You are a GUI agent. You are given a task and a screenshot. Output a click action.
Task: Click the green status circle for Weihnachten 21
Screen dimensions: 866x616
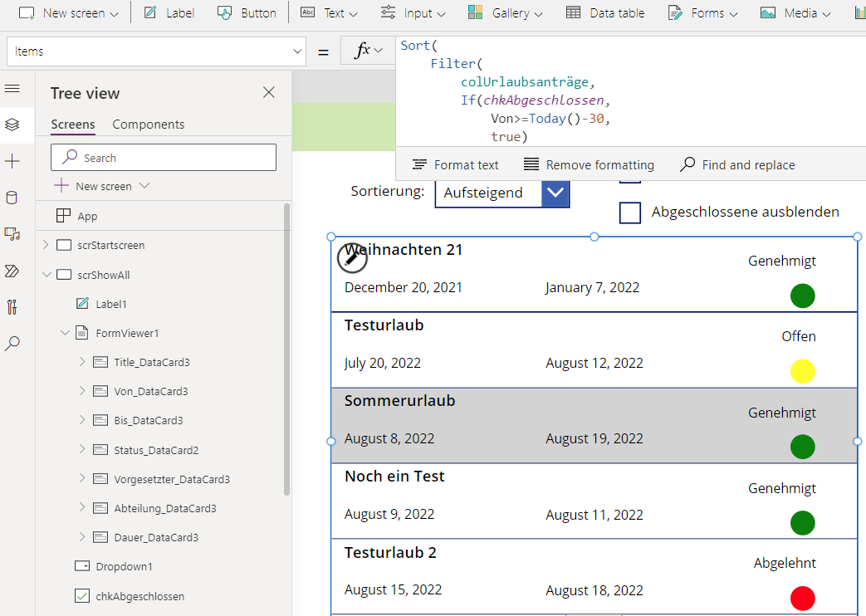click(803, 296)
